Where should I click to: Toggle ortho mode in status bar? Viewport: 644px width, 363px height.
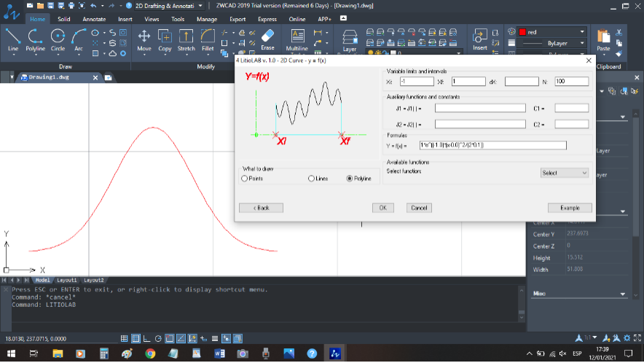146,339
